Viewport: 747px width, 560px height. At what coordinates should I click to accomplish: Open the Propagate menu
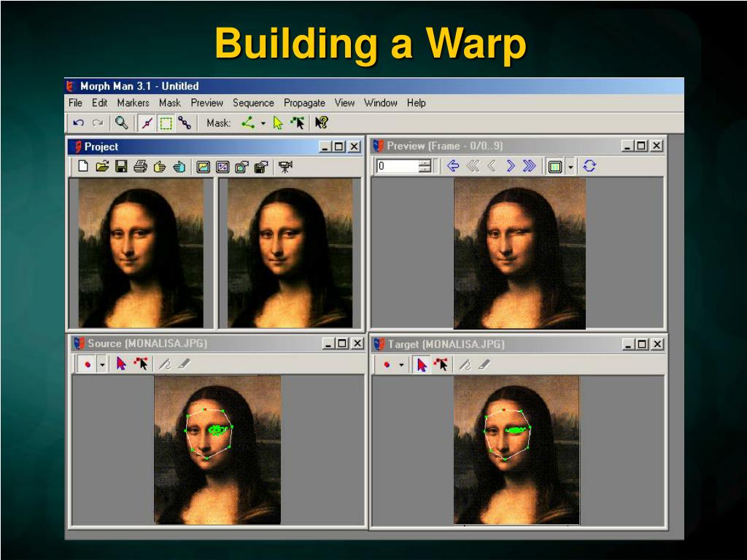tap(304, 103)
